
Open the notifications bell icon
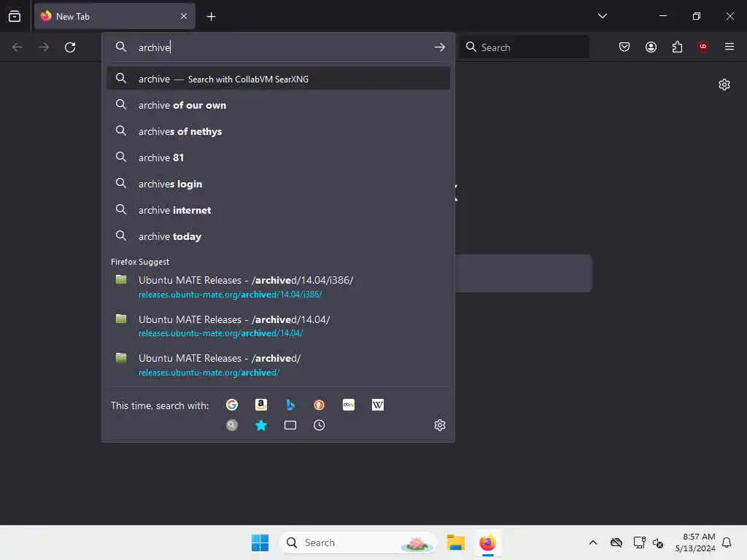coord(727,542)
